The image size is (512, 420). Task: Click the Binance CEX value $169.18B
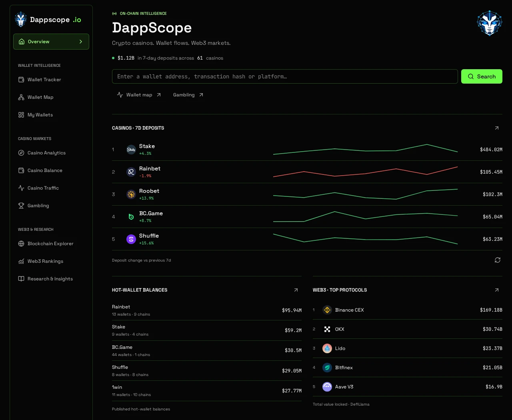[491, 310]
